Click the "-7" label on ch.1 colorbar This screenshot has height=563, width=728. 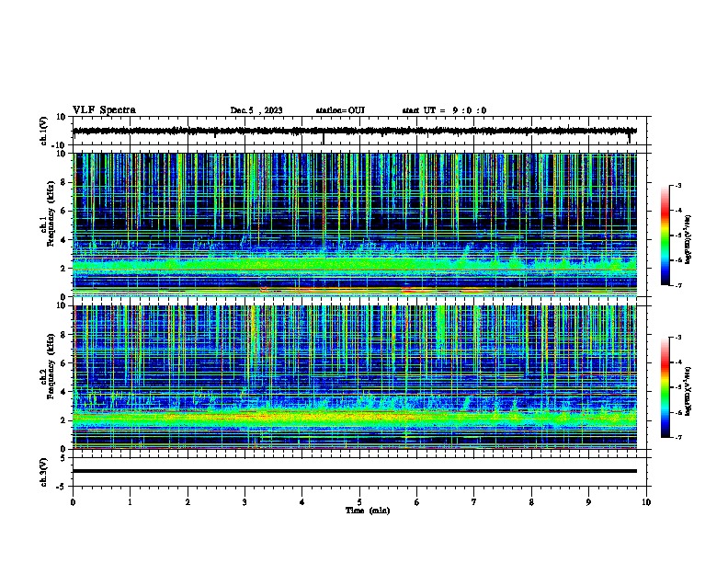point(678,285)
